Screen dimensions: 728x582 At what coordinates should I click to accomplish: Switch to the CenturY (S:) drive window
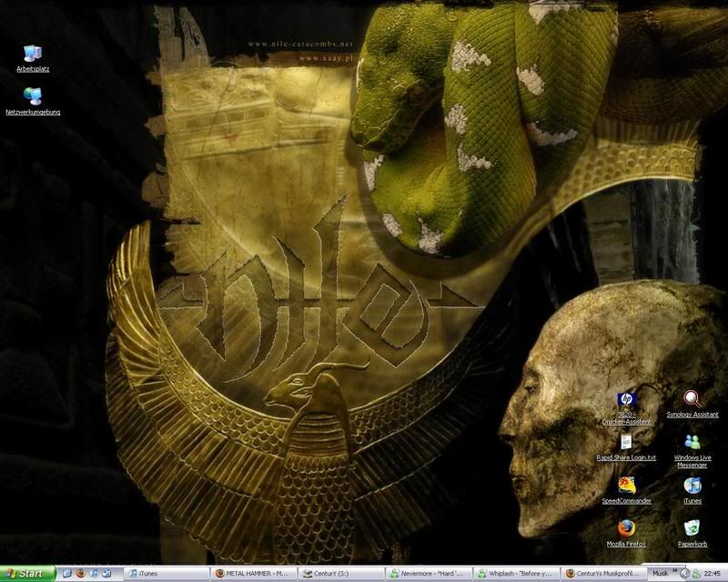coord(341,574)
